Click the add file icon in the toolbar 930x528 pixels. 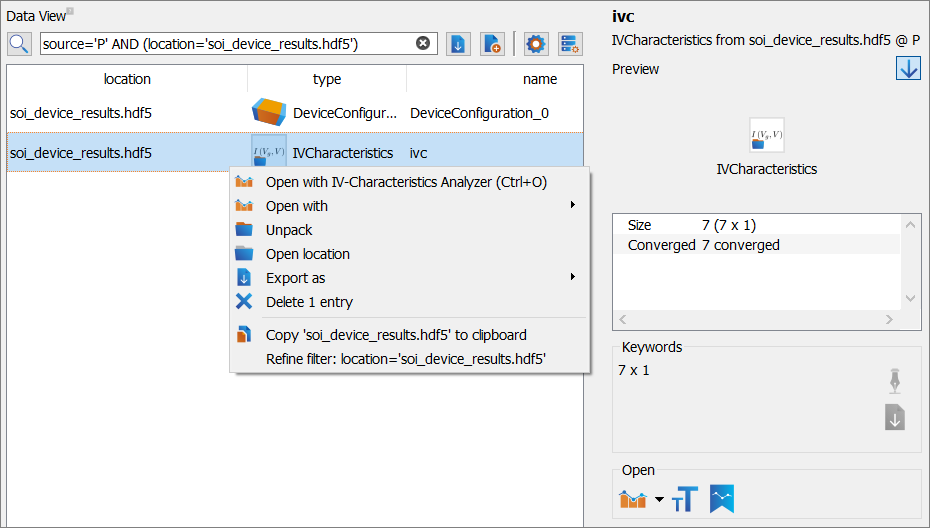tap(492, 44)
